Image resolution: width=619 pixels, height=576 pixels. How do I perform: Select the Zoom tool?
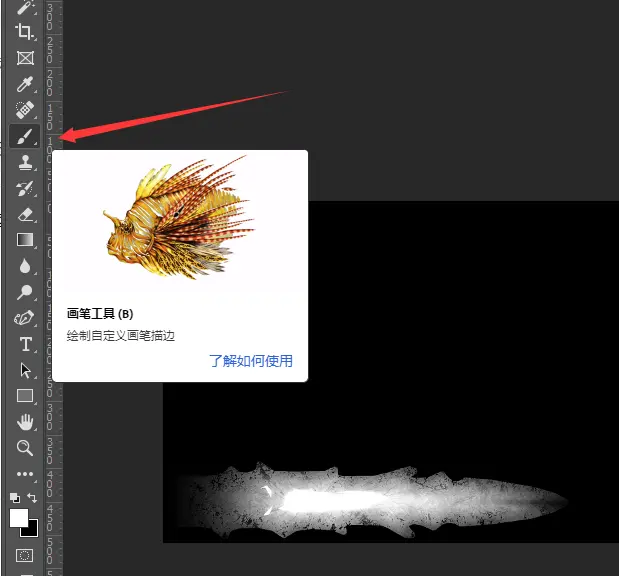tap(25, 448)
